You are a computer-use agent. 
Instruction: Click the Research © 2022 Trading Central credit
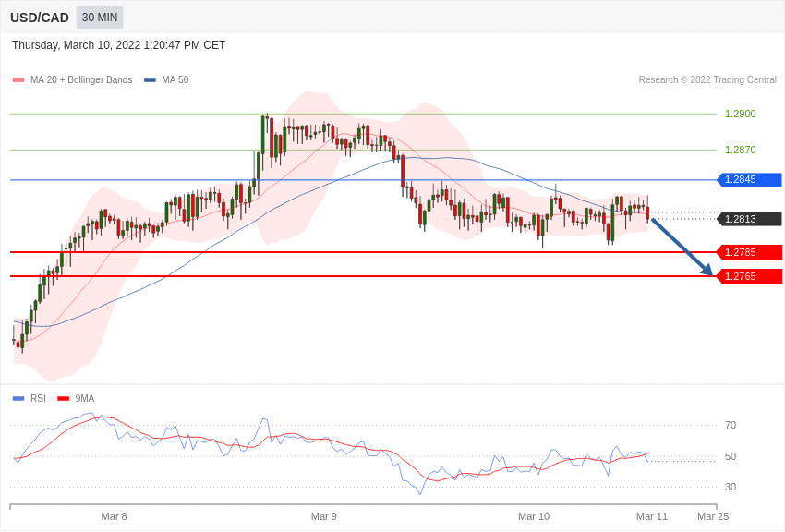[707, 79]
